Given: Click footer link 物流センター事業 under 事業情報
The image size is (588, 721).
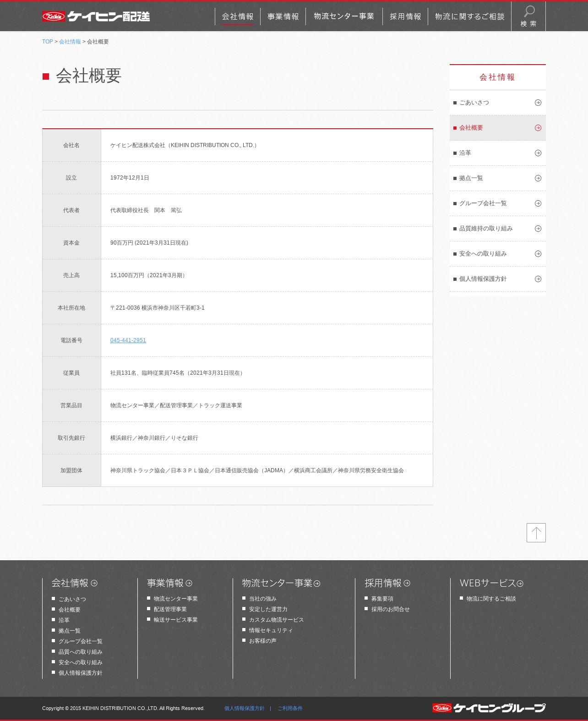Looking at the screenshot, I should click(x=176, y=599).
